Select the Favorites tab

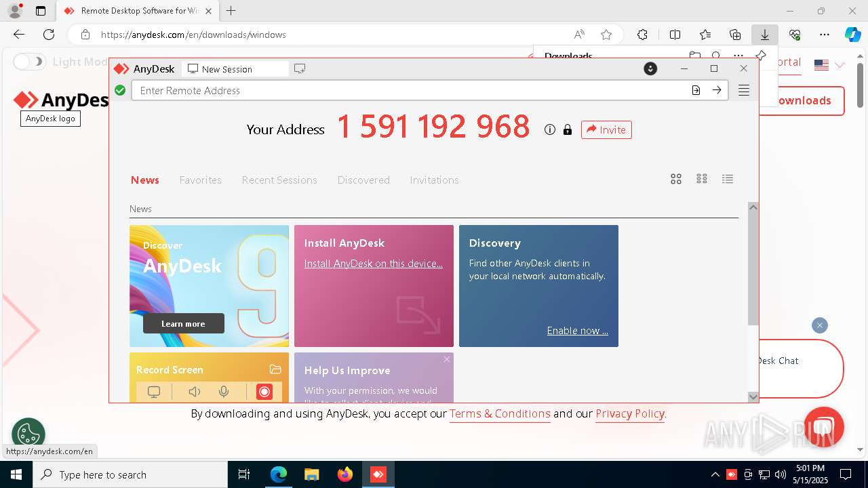click(201, 180)
